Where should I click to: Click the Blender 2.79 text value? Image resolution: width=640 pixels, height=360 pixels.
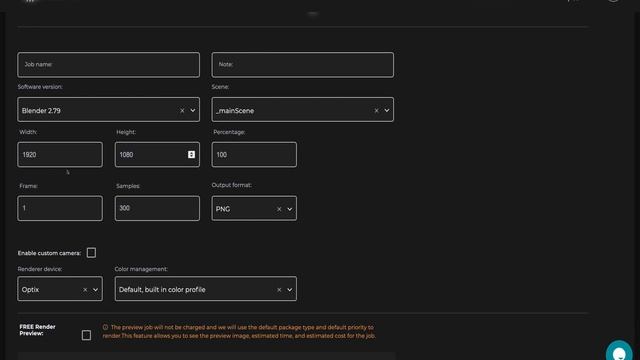point(41,111)
